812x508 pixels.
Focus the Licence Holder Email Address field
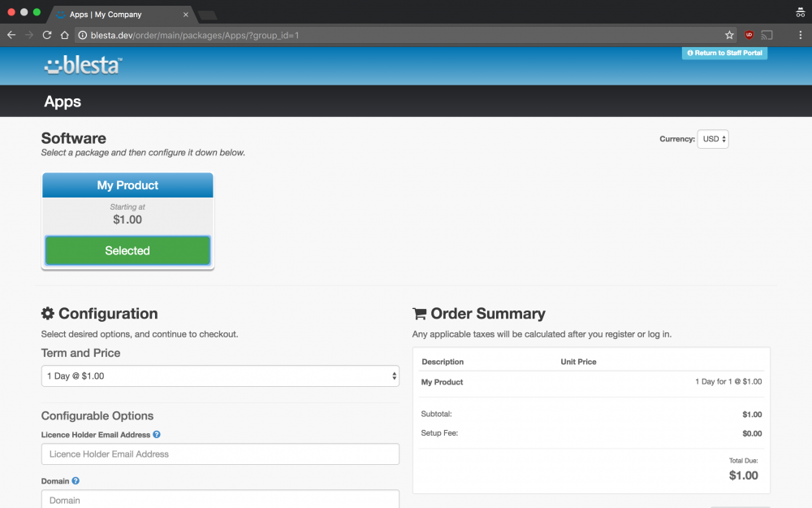click(x=220, y=454)
